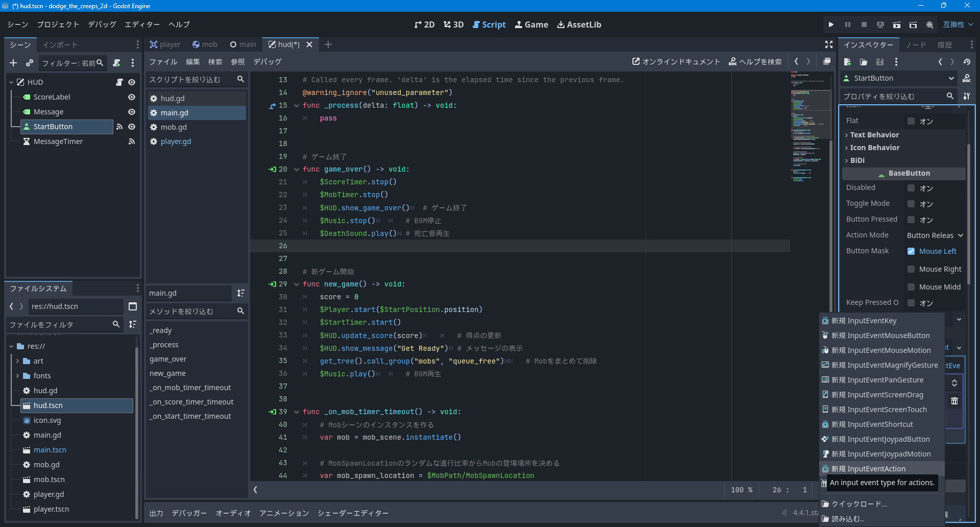Open inspector property display settings icon
Screen dimensions: 980x527
click(967, 96)
